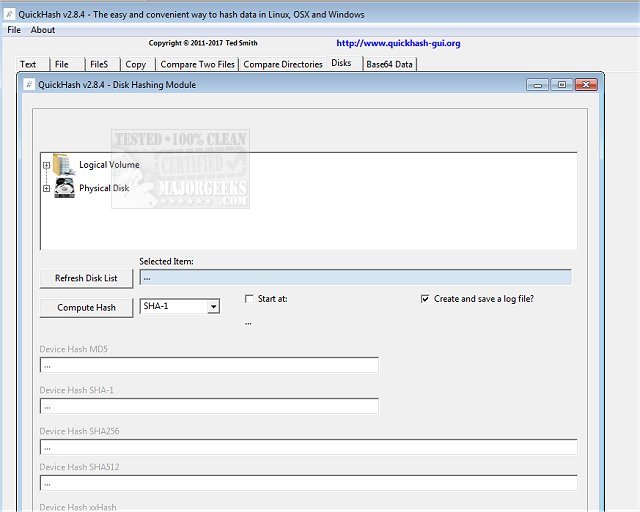Click the Disk Hashing Module title icon
This screenshot has width=640, height=512.
tap(29, 85)
